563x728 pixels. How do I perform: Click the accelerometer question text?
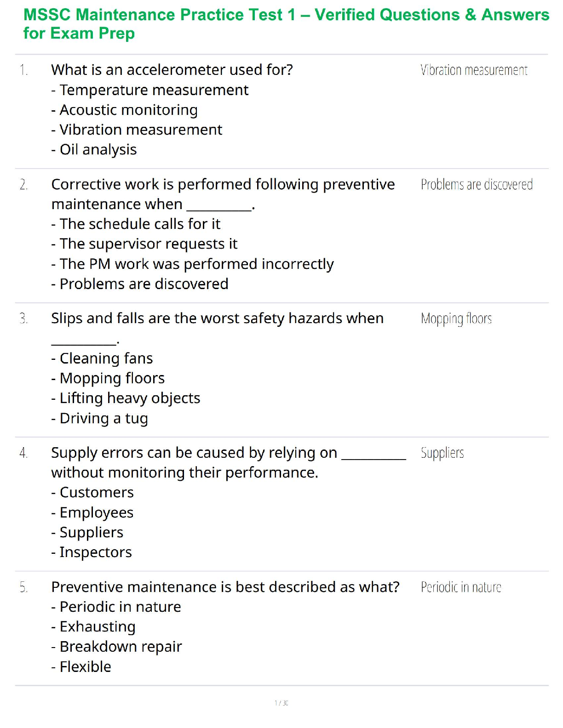[172, 70]
